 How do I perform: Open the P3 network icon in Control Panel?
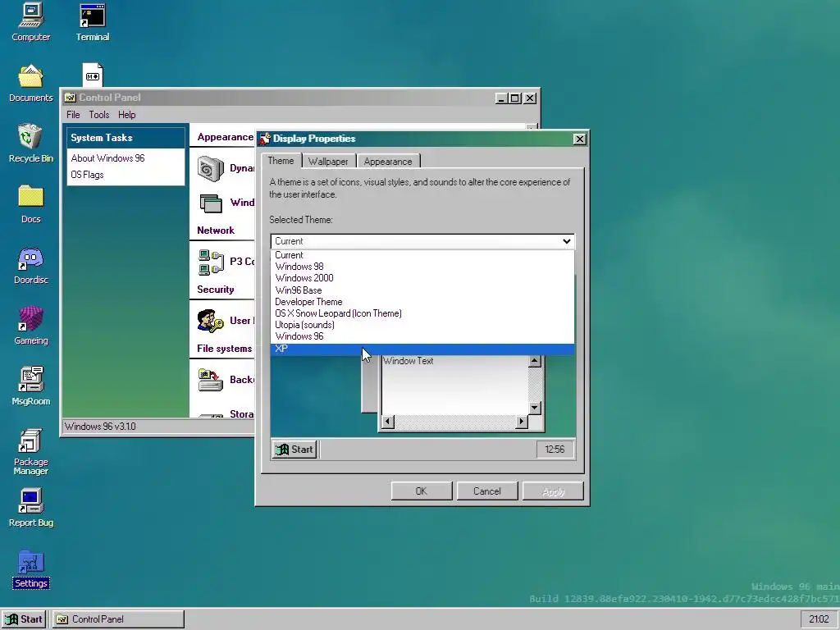pyautogui.click(x=211, y=262)
